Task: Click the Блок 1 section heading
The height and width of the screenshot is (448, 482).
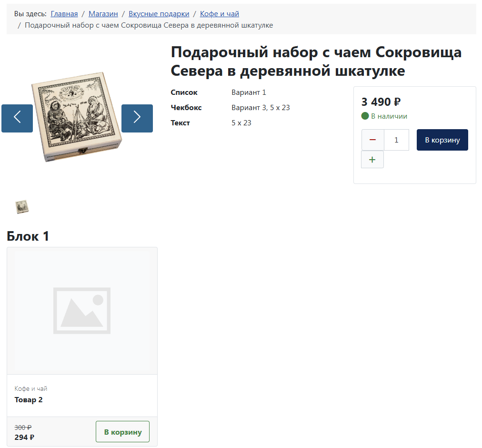Action: pos(28,236)
